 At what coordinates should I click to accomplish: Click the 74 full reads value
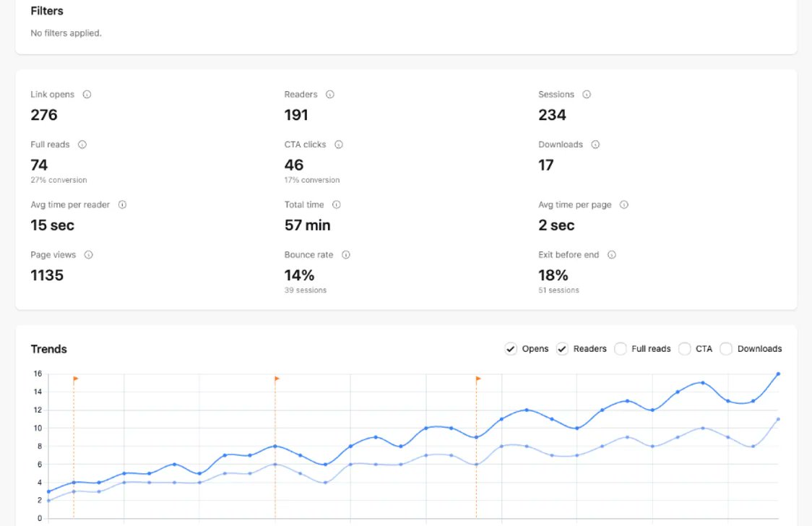(39, 165)
